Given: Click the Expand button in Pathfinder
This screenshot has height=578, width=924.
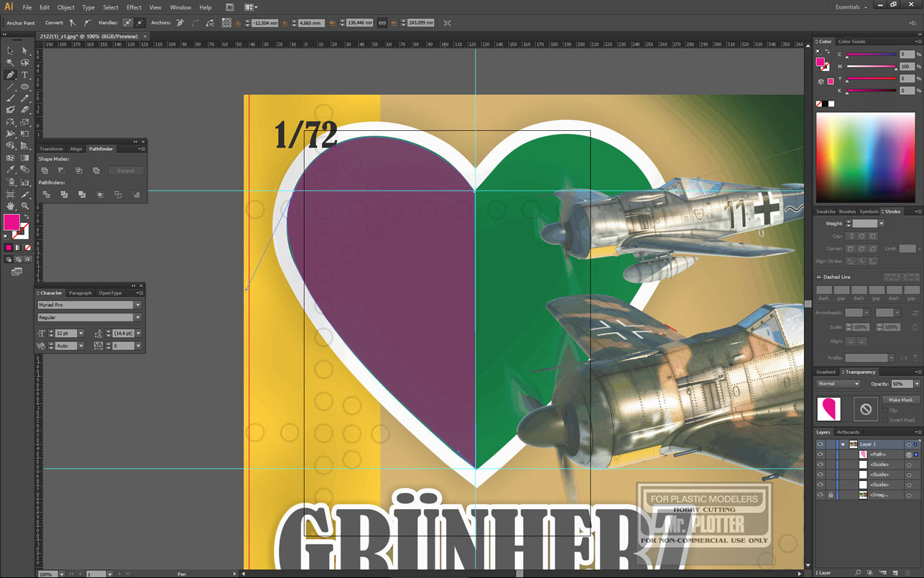Looking at the screenshot, I should [x=126, y=170].
